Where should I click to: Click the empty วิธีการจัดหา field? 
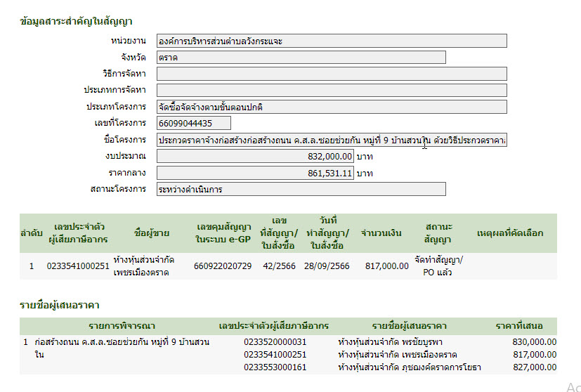(x=332, y=74)
